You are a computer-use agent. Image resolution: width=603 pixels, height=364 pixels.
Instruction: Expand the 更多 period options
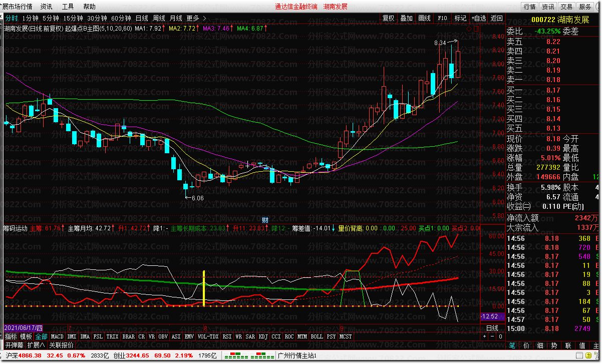(x=196, y=18)
